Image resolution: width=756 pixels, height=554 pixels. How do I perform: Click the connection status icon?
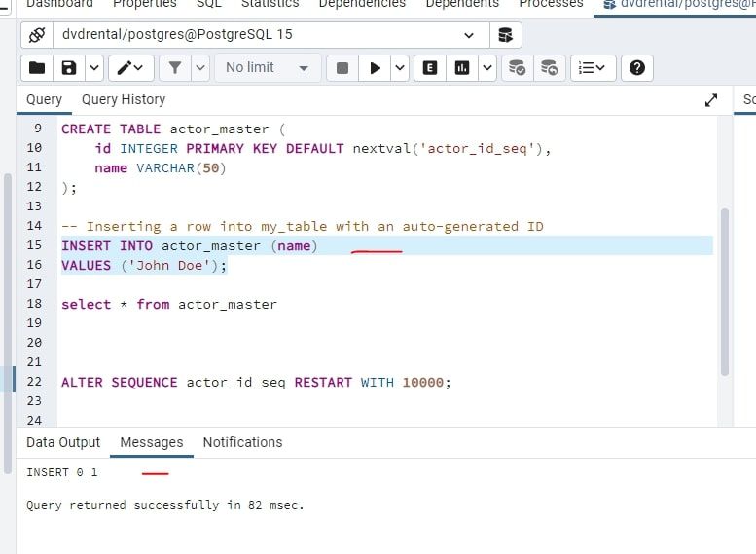tap(37, 35)
